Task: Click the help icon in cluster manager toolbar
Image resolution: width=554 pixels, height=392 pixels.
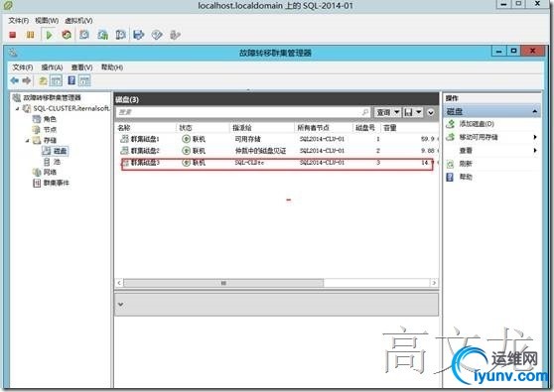Action: click(x=71, y=80)
